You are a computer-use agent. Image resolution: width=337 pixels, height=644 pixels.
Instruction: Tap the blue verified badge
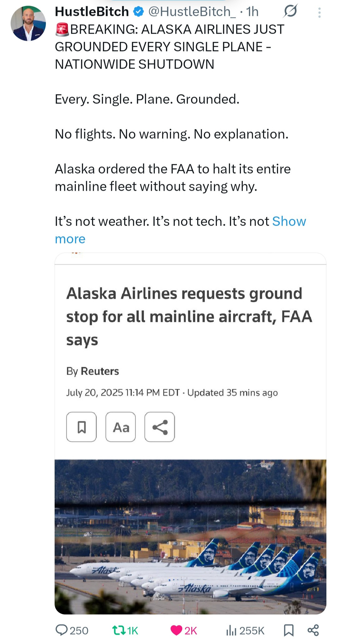coord(138,12)
